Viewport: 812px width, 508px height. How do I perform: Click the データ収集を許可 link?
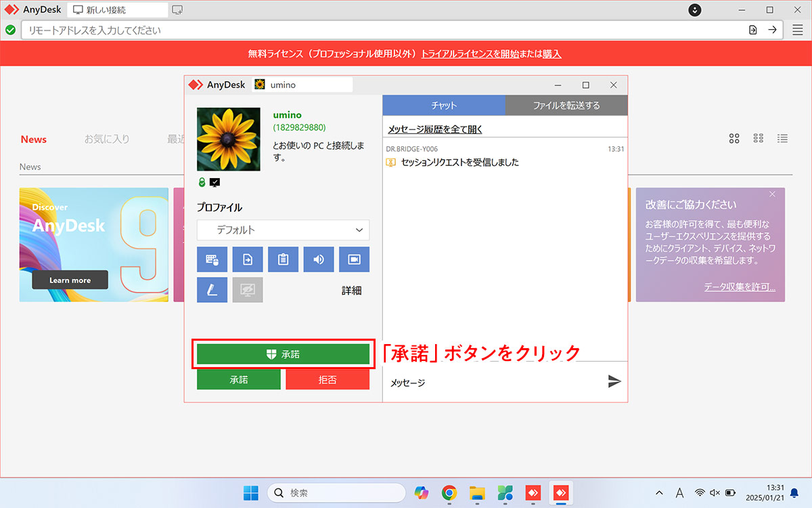(740, 287)
